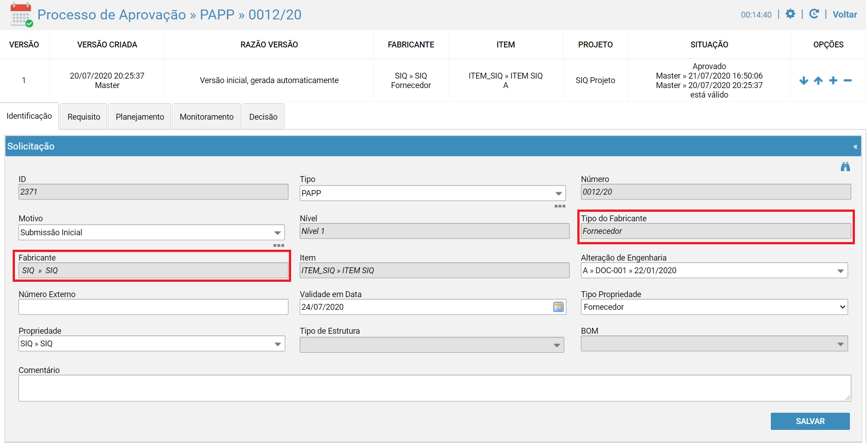This screenshot has width=868, height=443.
Task: Click the down arrow option icon
Action: 804,80
